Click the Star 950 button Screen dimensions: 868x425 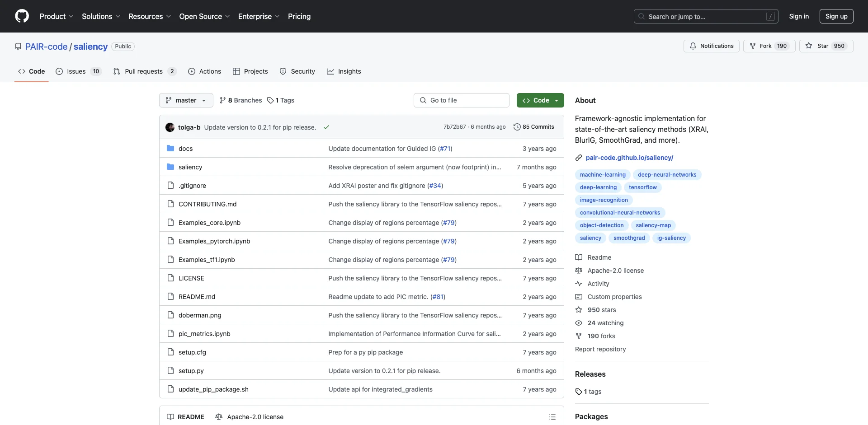(826, 46)
